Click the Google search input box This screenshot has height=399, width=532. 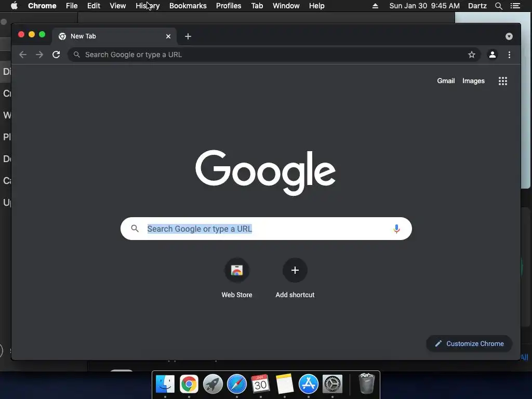pos(266,229)
